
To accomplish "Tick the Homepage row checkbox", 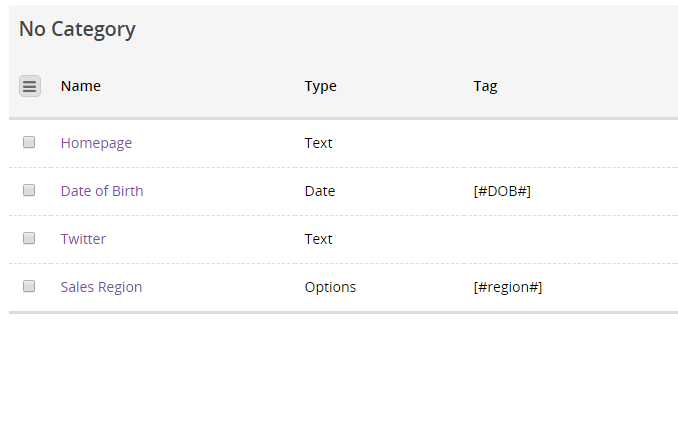I will pyautogui.click(x=29, y=142).
